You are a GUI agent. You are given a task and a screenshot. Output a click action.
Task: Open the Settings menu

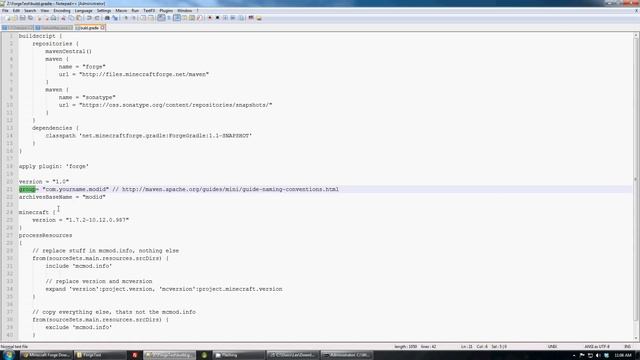coord(104,11)
